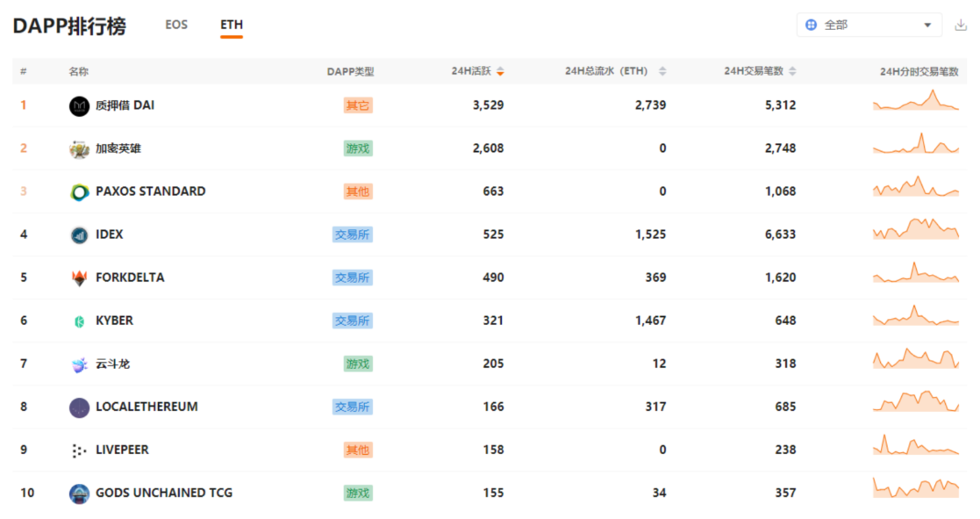
Task: Click the 质押借 DAI maker logo icon
Action: click(79, 106)
